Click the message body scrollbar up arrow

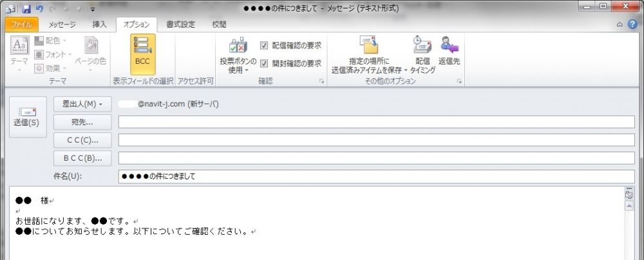tap(629, 205)
